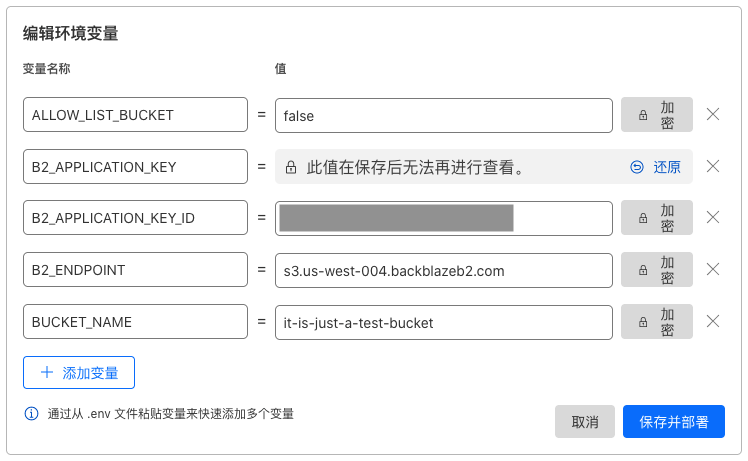This screenshot has width=748, height=461.
Task: Remove the BUCKET_NAME variable with X icon
Action: tap(713, 322)
